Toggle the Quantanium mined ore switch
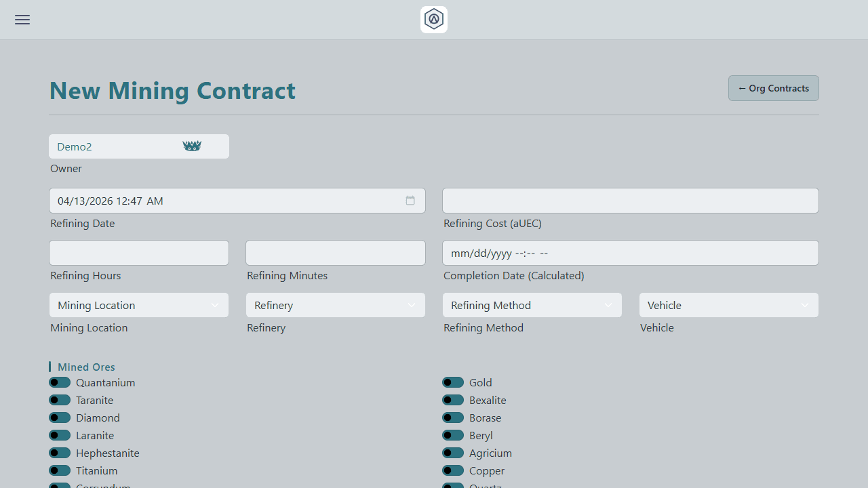 coord(60,382)
